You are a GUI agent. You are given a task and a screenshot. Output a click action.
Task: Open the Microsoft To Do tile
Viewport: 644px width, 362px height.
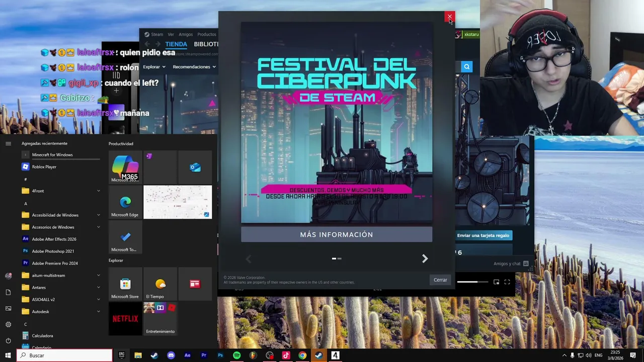(x=125, y=237)
